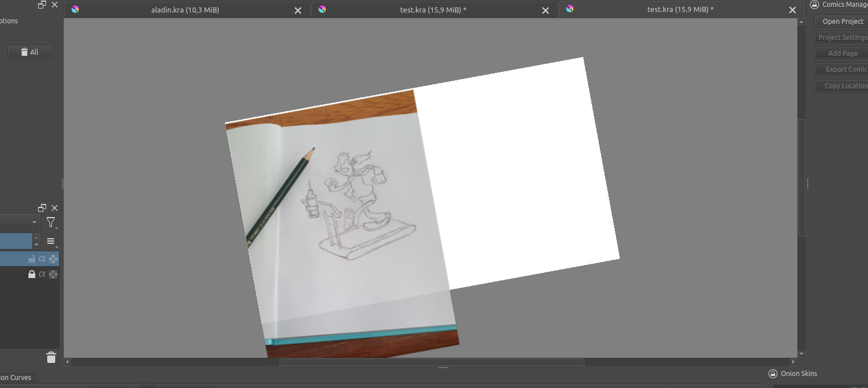Image resolution: width=868 pixels, height=388 pixels.
Task: Open the layer view options menu icon
Action: [51, 242]
